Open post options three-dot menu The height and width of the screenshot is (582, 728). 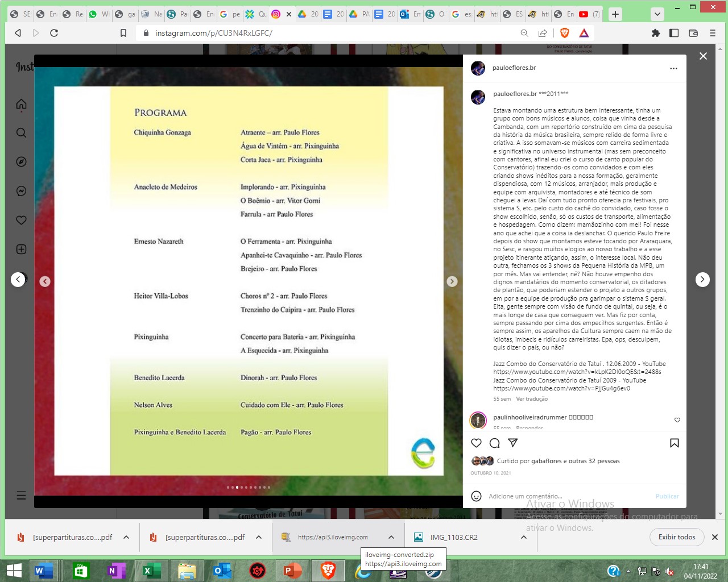pyautogui.click(x=673, y=68)
